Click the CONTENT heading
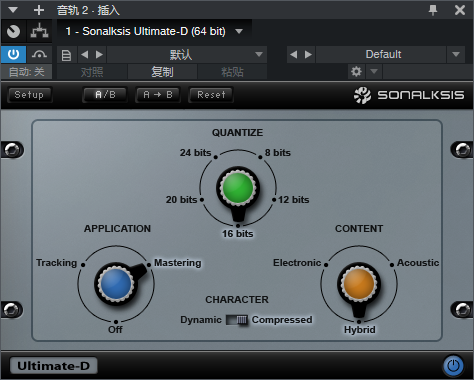Viewport: 474px width, 380px height. (359, 229)
